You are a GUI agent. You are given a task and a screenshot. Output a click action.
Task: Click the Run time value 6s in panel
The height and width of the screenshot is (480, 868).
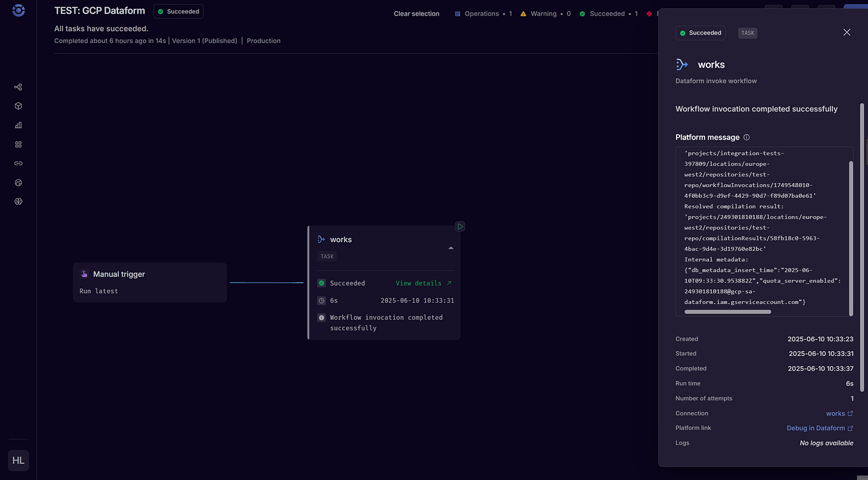[x=850, y=383]
